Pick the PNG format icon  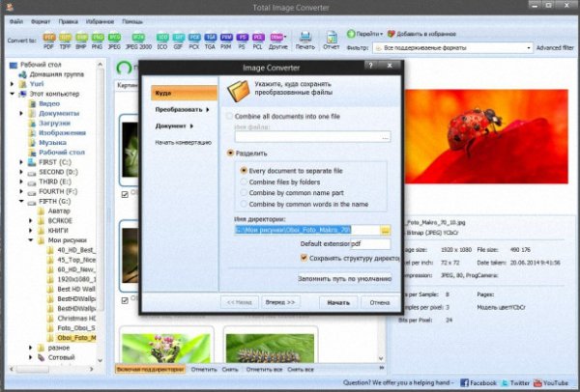[x=98, y=41]
